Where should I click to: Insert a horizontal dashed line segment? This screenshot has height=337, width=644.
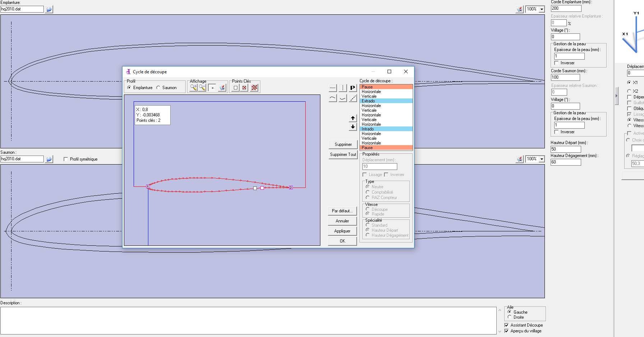click(333, 88)
